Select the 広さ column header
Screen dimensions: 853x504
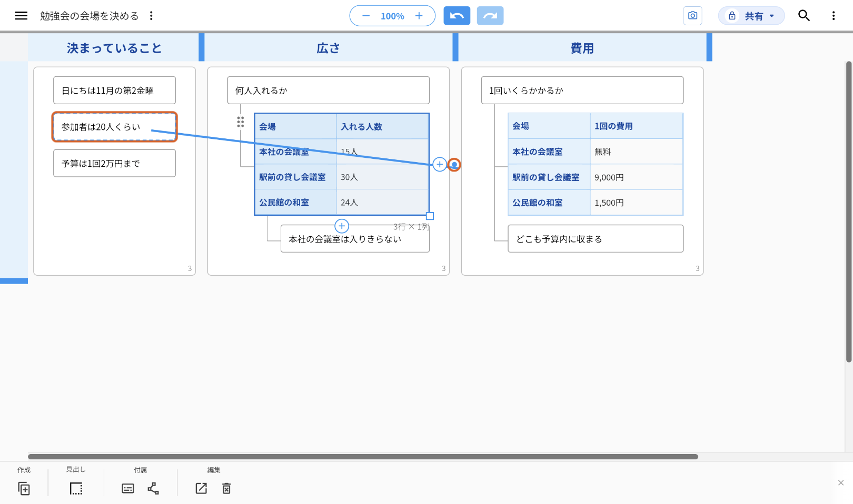[328, 48]
